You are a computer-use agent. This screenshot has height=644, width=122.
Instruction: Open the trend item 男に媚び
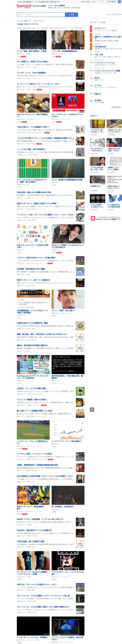[98, 100]
